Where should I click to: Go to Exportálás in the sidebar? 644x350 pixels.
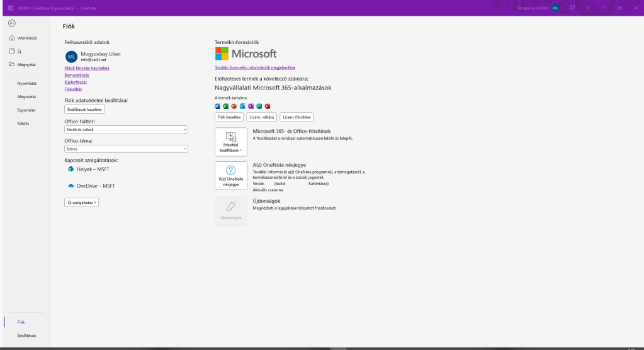tap(26, 110)
